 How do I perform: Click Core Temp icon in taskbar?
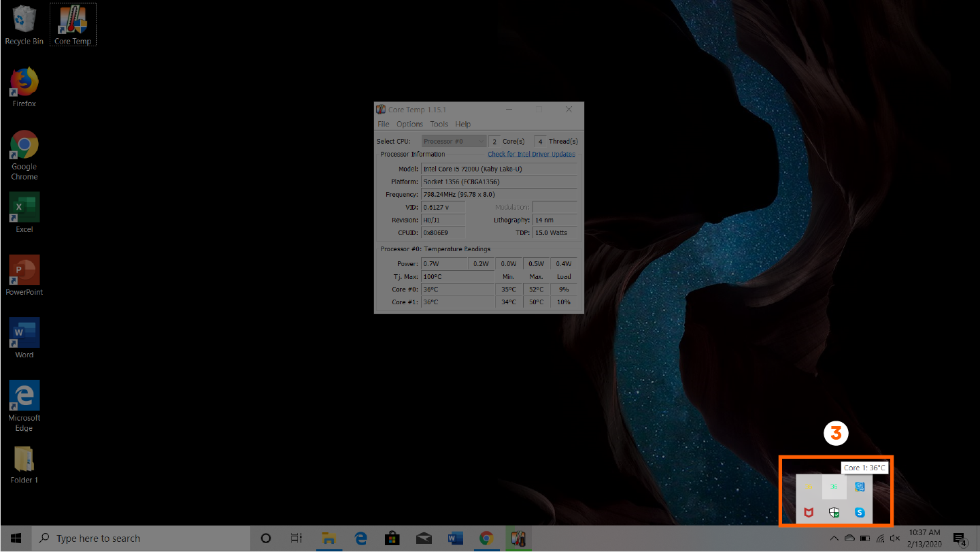(x=517, y=538)
